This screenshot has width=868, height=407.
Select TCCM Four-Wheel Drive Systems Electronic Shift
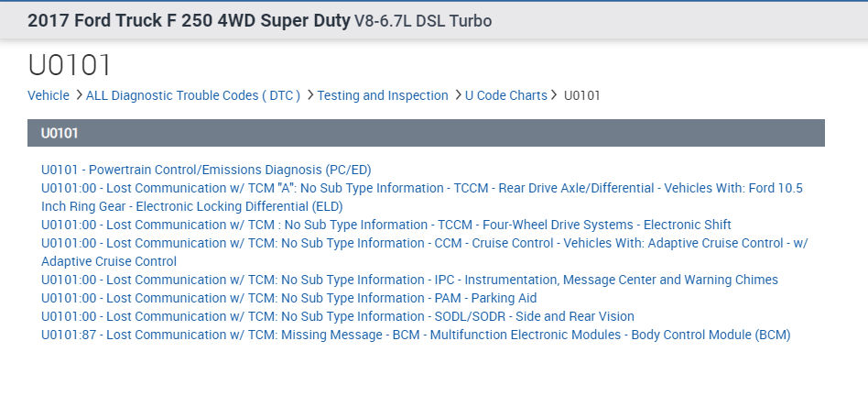point(385,225)
